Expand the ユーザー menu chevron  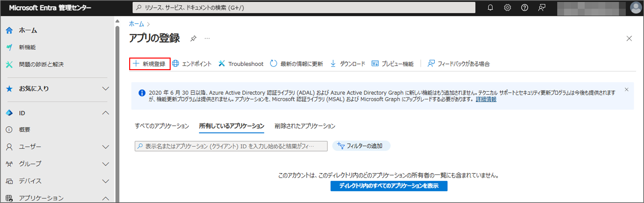105,147
